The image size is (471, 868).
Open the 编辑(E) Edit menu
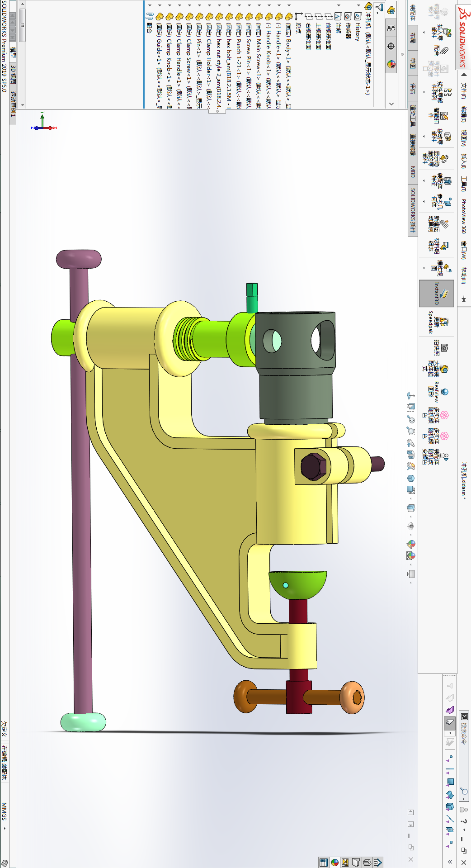[x=464, y=114]
